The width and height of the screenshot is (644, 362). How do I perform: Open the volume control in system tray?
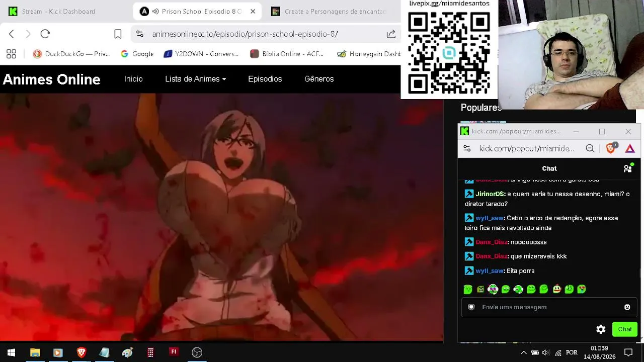pos(546,352)
